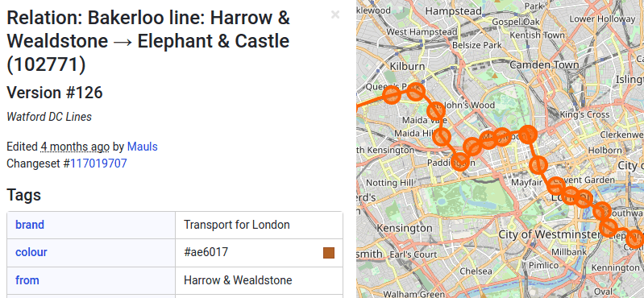
Task: Click the Transport for London value cell
Action: point(259,225)
